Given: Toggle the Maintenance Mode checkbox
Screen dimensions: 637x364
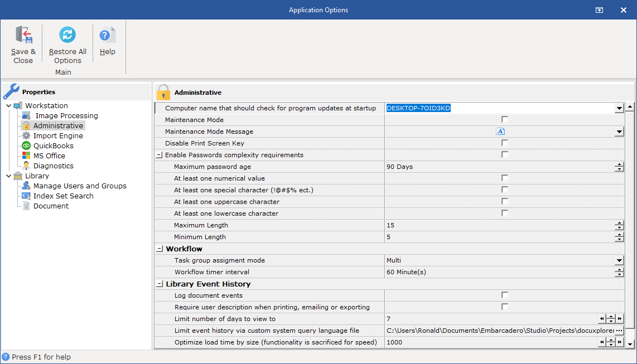Looking at the screenshot, I should (505, 119).
